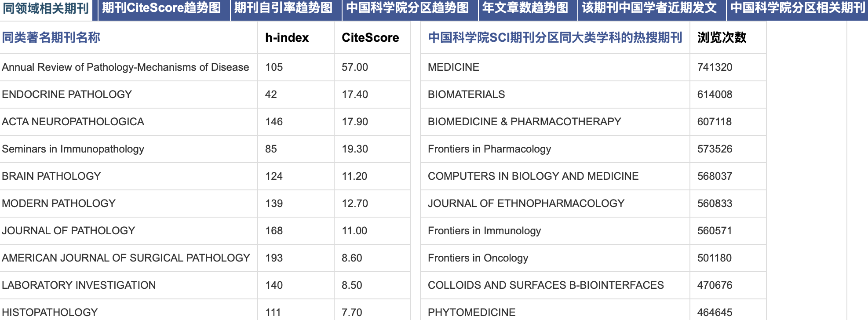Click Frontiers in Pharmacology entry
868x320 pixels.
point(489,149)
